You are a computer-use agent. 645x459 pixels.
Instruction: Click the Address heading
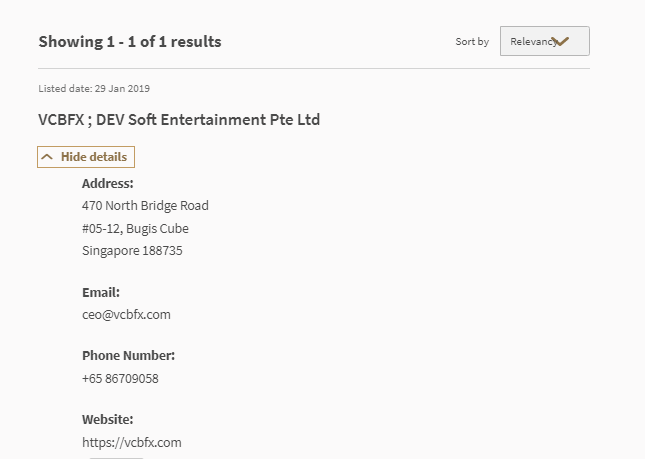107,184
